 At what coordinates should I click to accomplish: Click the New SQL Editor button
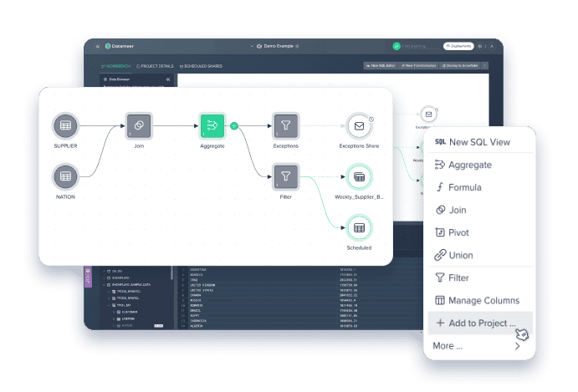pyautogui.click(x=381, y=65)
